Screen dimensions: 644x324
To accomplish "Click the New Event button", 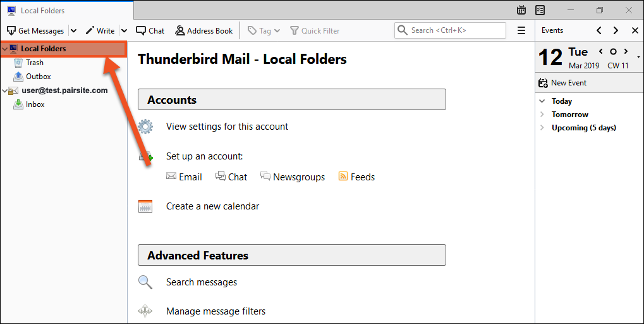I will tap(562, 83).
